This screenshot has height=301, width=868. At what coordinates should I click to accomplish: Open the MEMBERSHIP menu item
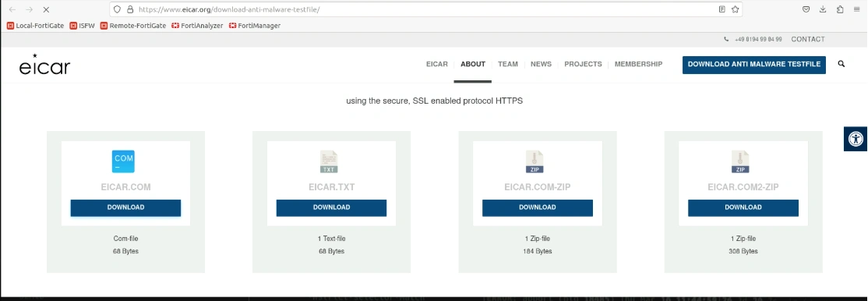tap(638, 64)
